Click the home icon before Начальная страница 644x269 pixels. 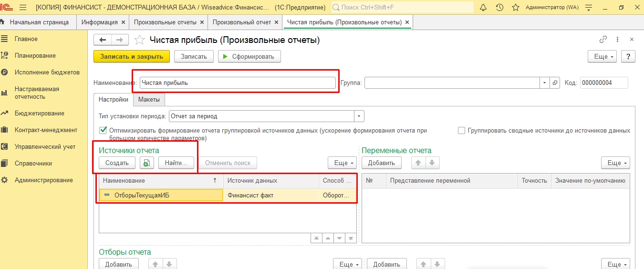tap(2, 22)
